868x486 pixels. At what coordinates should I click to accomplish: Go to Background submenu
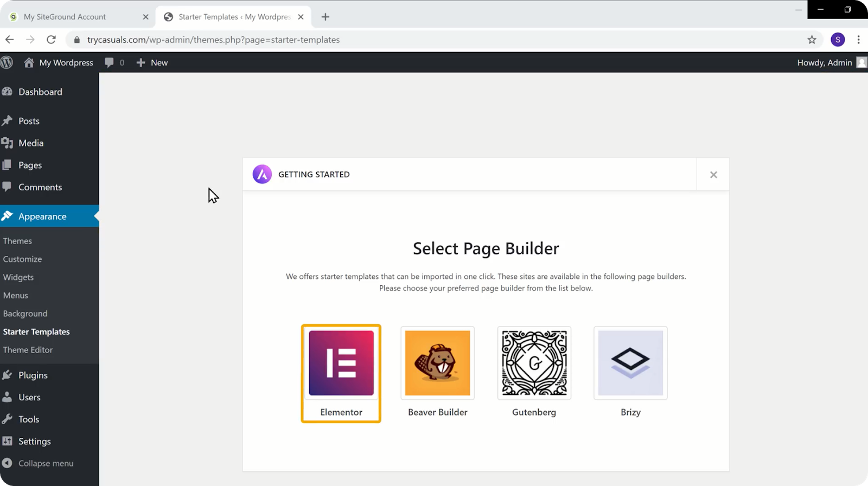(x=25, y=314)
